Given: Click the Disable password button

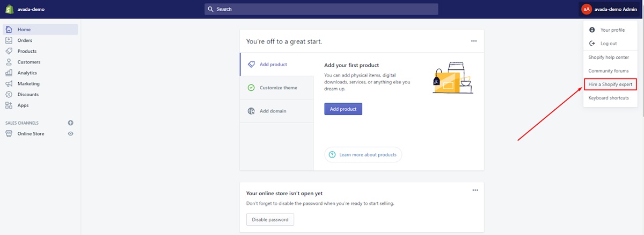Looking at the screenshot, I should tap(270, 219).
